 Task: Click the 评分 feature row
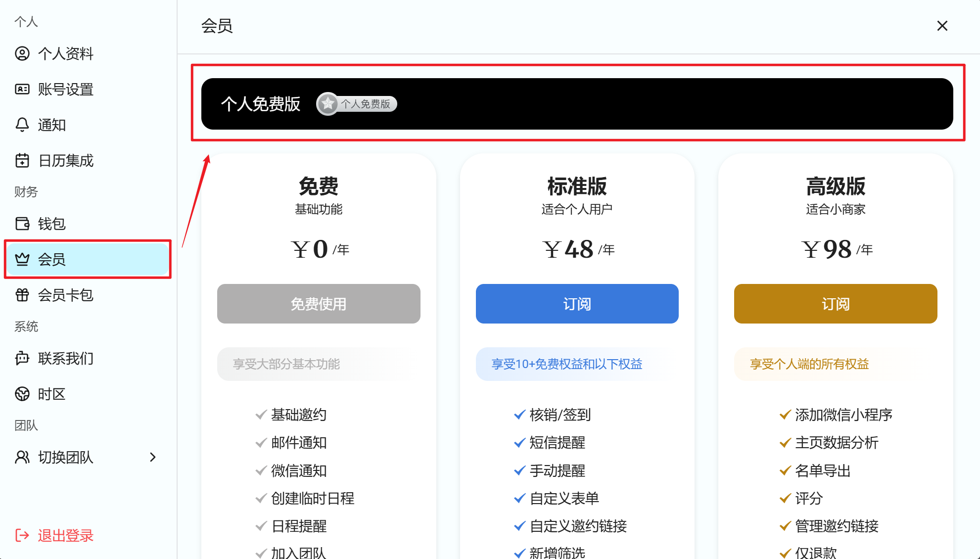tap(801, 498)
